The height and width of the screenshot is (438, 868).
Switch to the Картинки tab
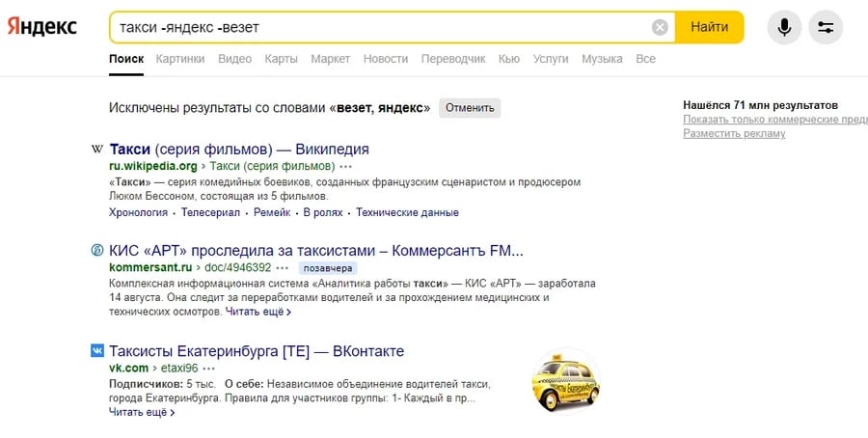180,59
